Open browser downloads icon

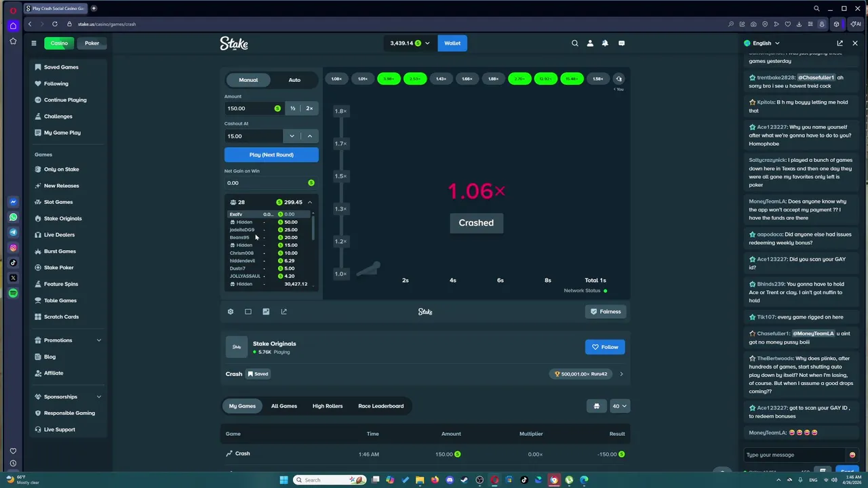[800, 24]
